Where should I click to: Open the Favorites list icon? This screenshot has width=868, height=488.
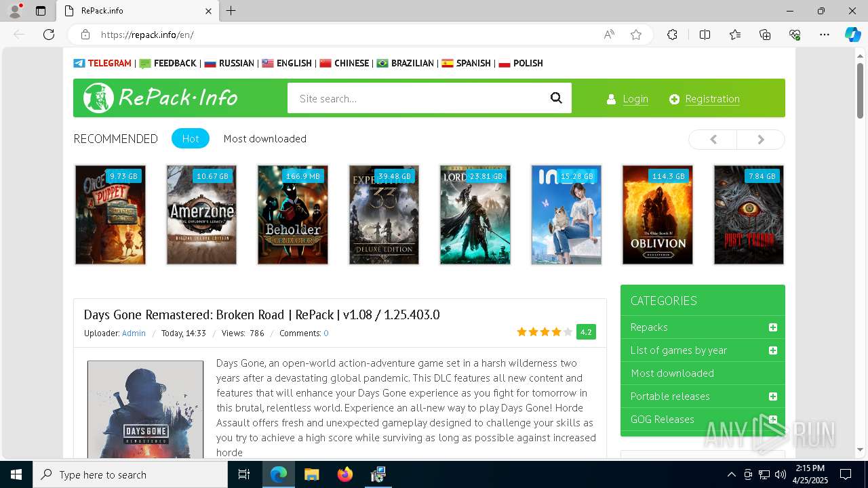tap(735, 35)
